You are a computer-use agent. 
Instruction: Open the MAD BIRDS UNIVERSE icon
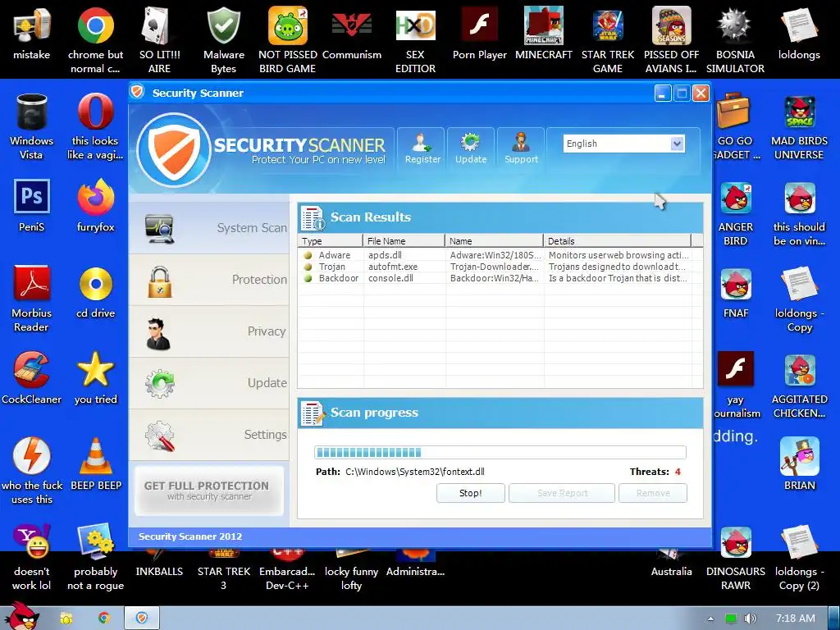799,126
